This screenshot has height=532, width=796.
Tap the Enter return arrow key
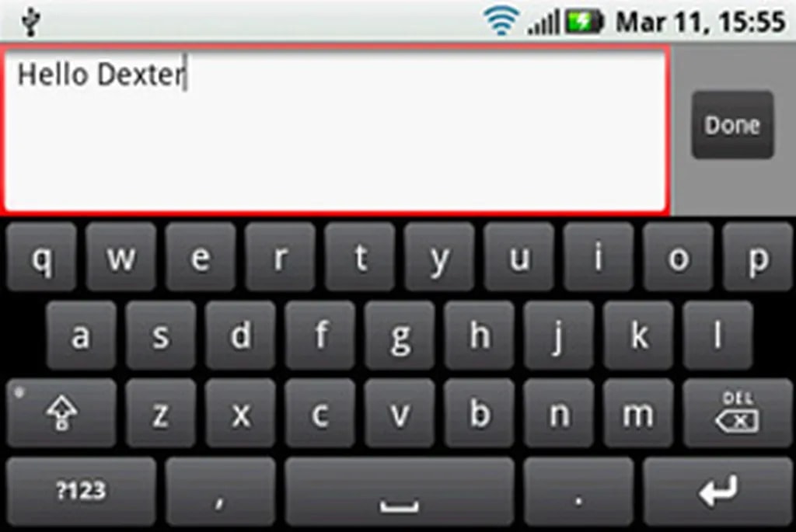(717, 491)
